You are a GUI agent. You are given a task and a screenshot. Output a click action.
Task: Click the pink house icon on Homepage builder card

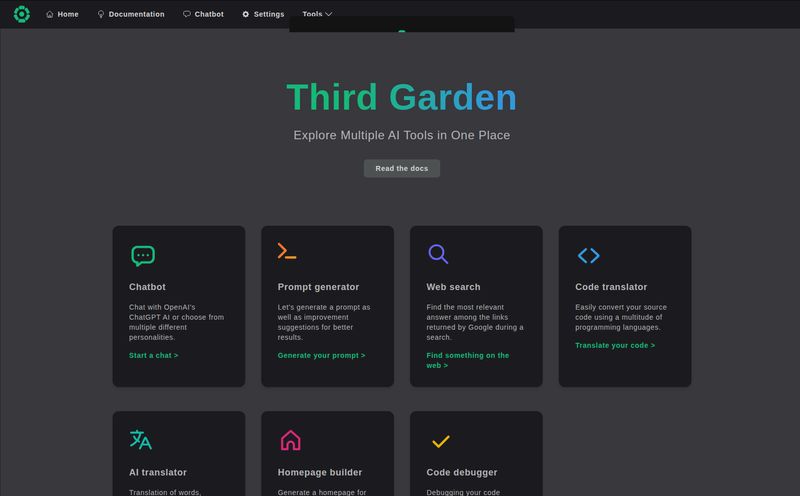(x=290, y=440)
